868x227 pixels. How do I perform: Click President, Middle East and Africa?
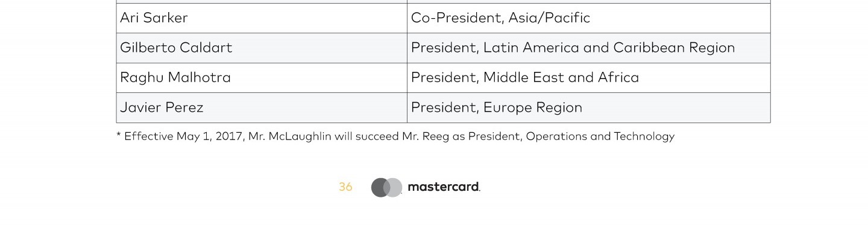524,77
